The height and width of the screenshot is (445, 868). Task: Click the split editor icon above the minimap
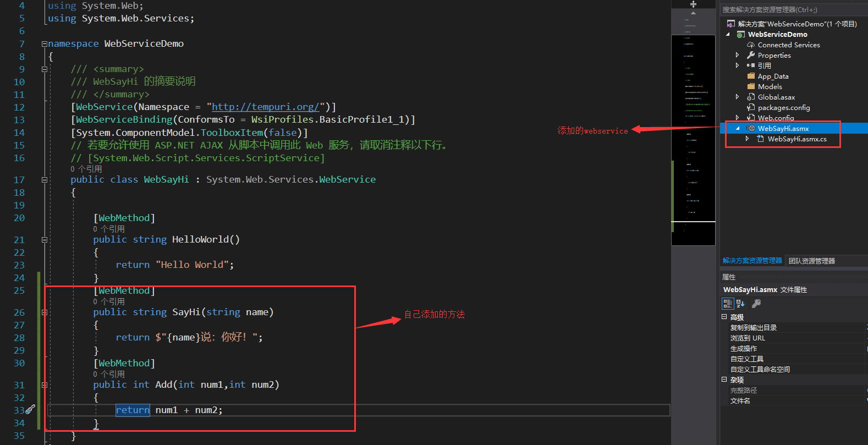(693, 4)
